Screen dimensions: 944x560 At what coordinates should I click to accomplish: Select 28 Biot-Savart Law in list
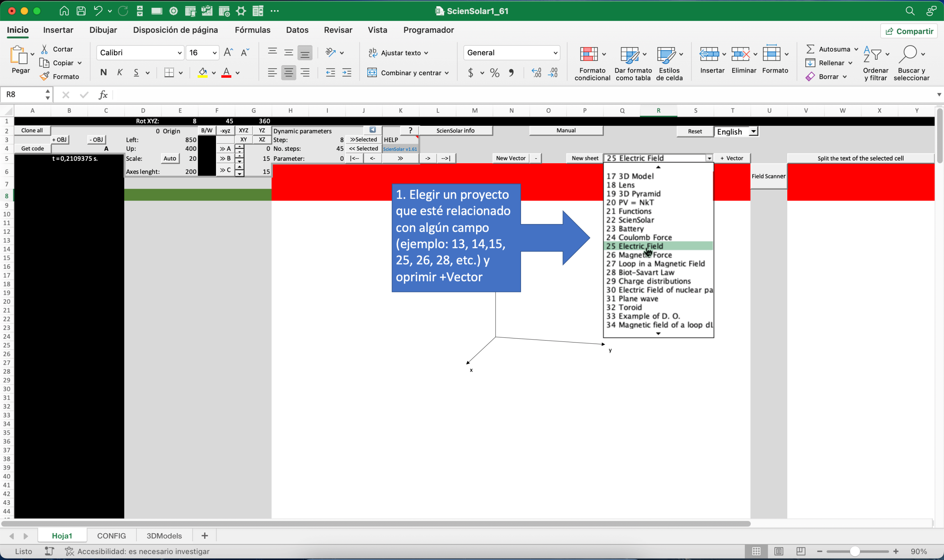(646, 272)
